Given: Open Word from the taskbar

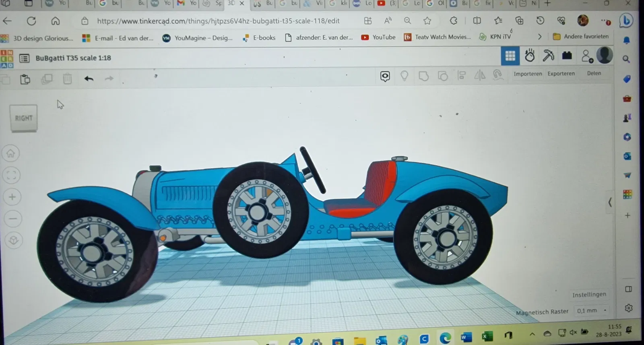Looking at the screenshot, I should 466,337.
